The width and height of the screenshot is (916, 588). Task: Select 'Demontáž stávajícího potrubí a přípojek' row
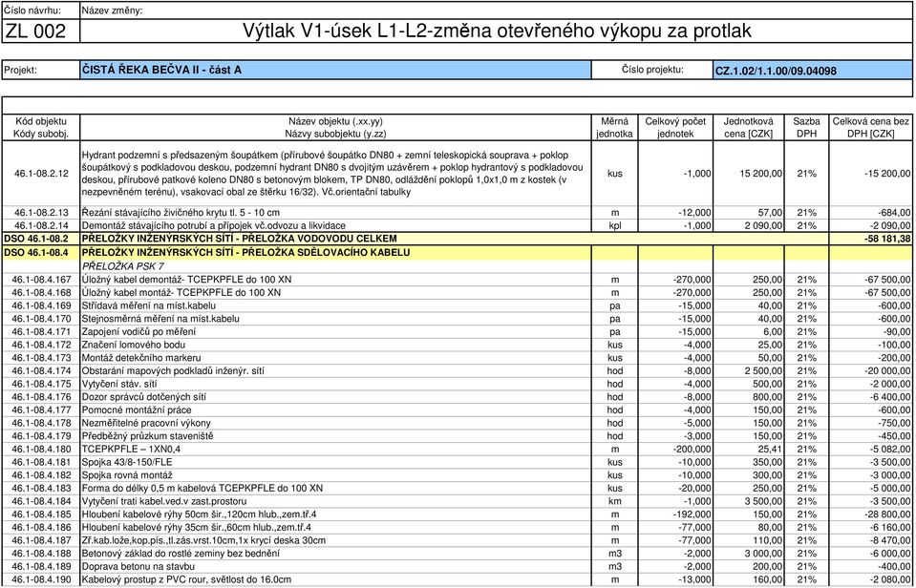[x=458, y=225]
